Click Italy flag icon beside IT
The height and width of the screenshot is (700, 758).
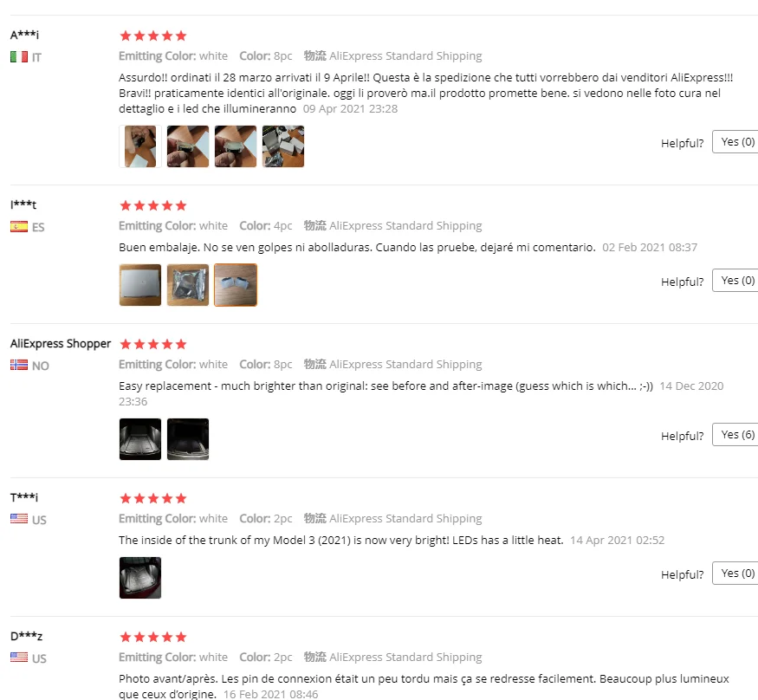[x=19, y=57]
